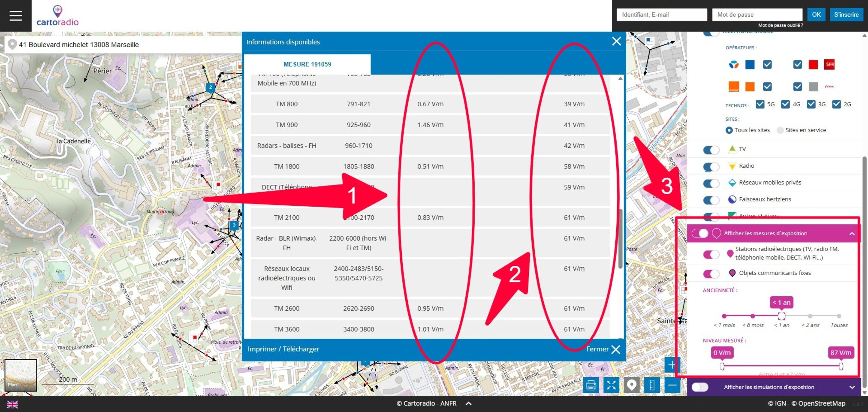The height and width of the screenshot is (412, 868).
Task: Select the MESURE 191059 tab
Action: [x=307, y=64]
